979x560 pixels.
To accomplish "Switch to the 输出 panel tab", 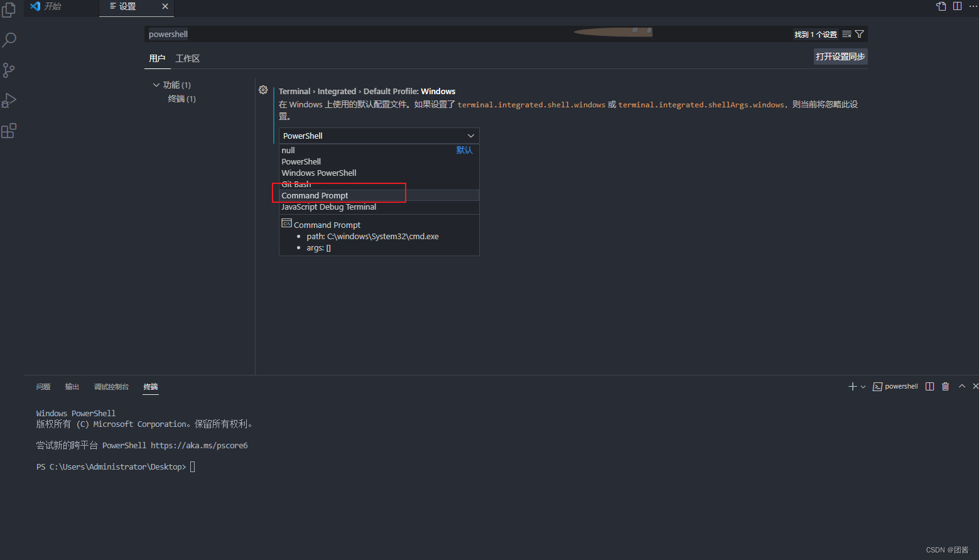I will [x=72, y=386].
